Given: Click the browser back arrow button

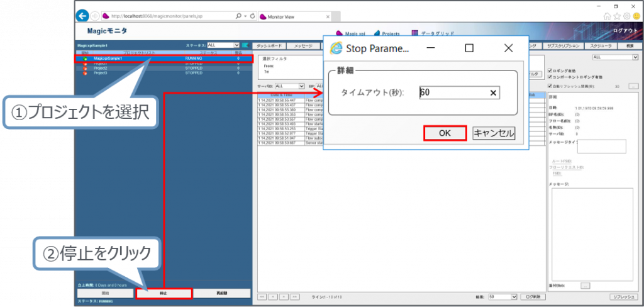Looking at the screenshot, I should coord(81,15).
